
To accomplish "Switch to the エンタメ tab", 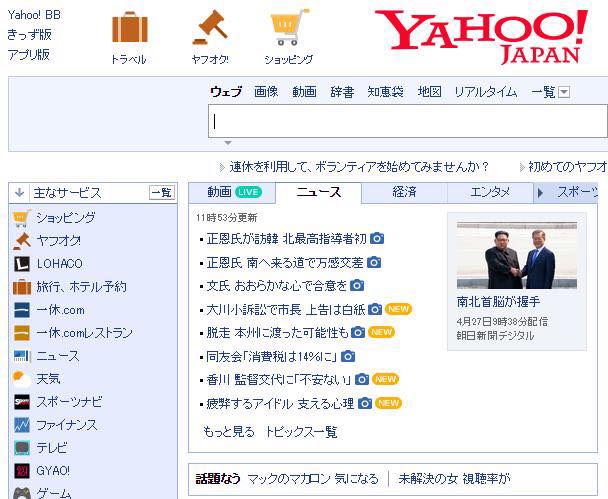I will coord(490,192).
